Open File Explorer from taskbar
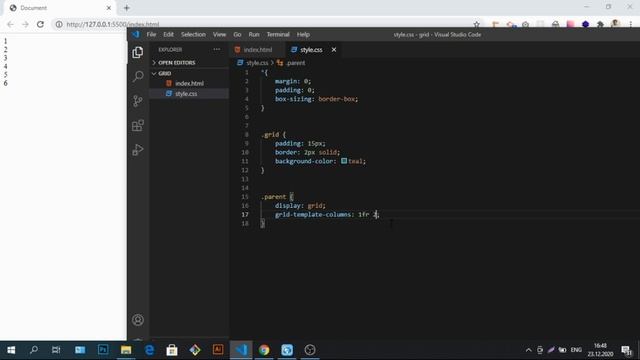 [x=126, y=350]
